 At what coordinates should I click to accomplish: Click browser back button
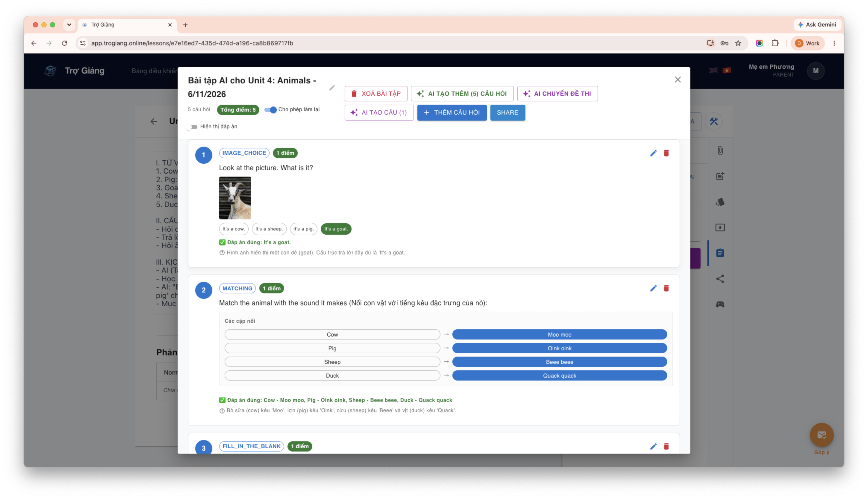pyautogui.click(x=34, y=43)
